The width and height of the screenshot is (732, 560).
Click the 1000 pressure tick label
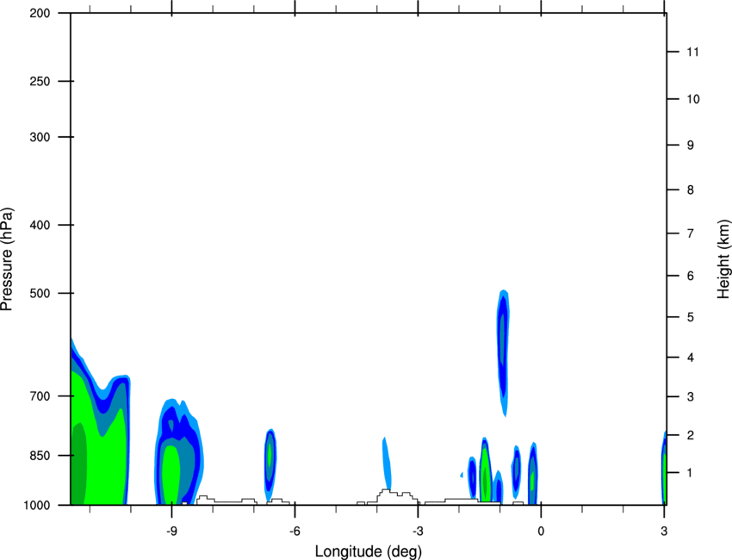[x=36, y=505]
